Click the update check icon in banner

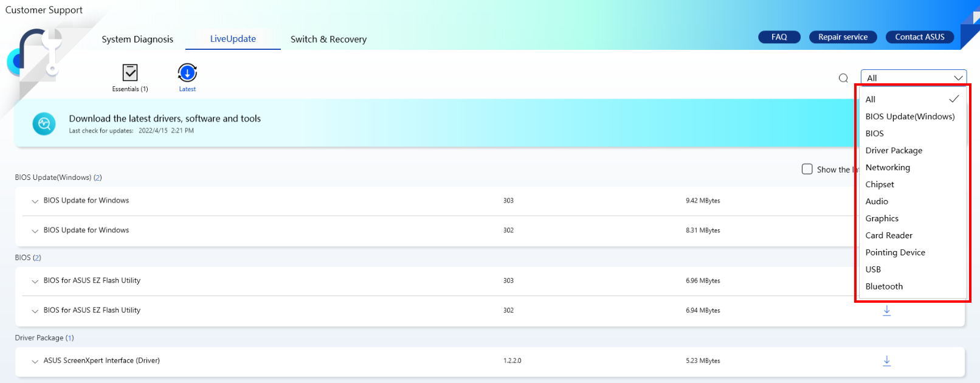point(44,124)
